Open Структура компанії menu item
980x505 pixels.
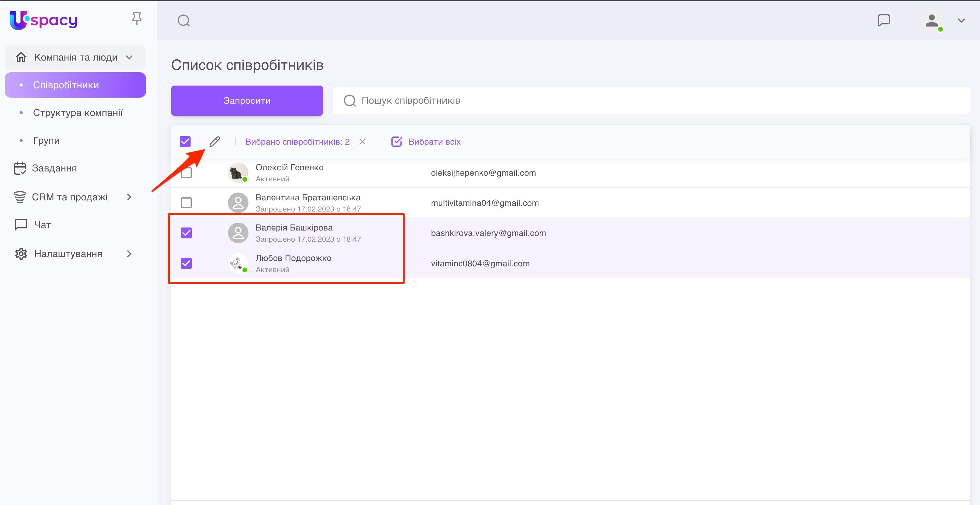point(77,113)
